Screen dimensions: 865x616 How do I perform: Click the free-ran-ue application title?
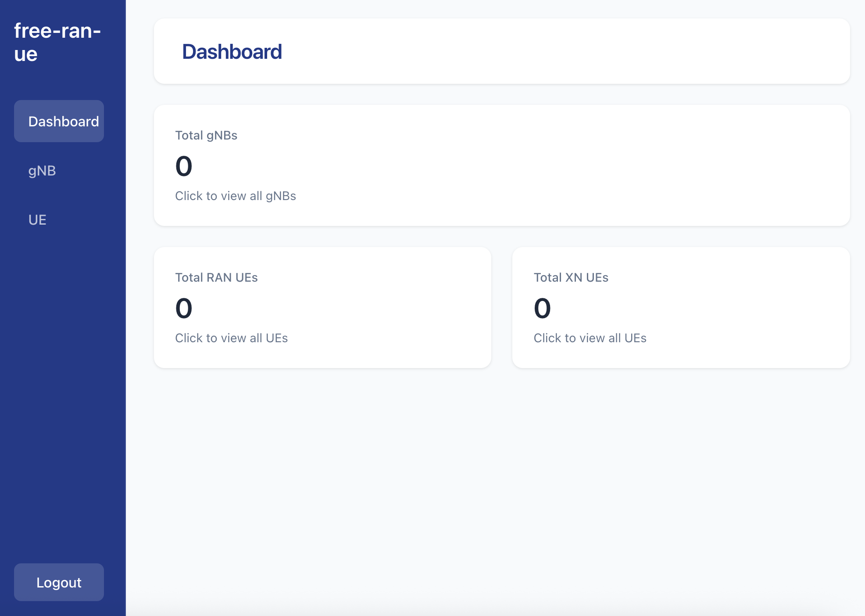pos(57,42)
